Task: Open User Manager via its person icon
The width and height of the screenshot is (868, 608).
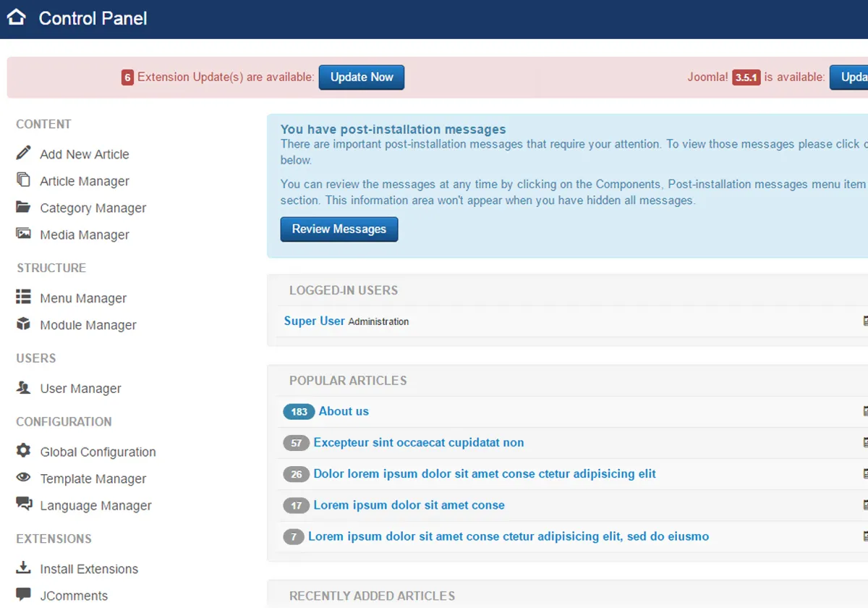Action: [x=24, y=388]
